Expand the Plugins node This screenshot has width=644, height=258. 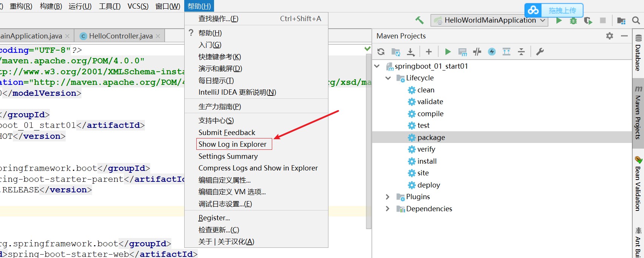(x=388, y=197)
